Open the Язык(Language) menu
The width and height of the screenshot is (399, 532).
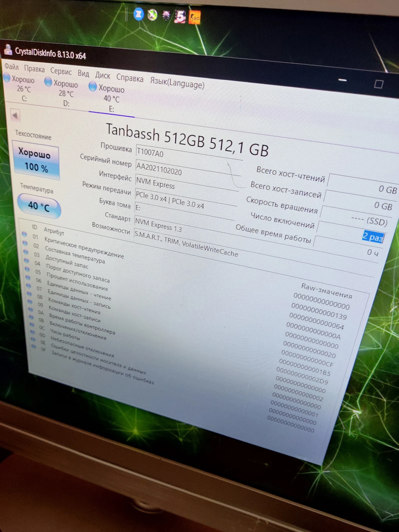tap(177, 83)
